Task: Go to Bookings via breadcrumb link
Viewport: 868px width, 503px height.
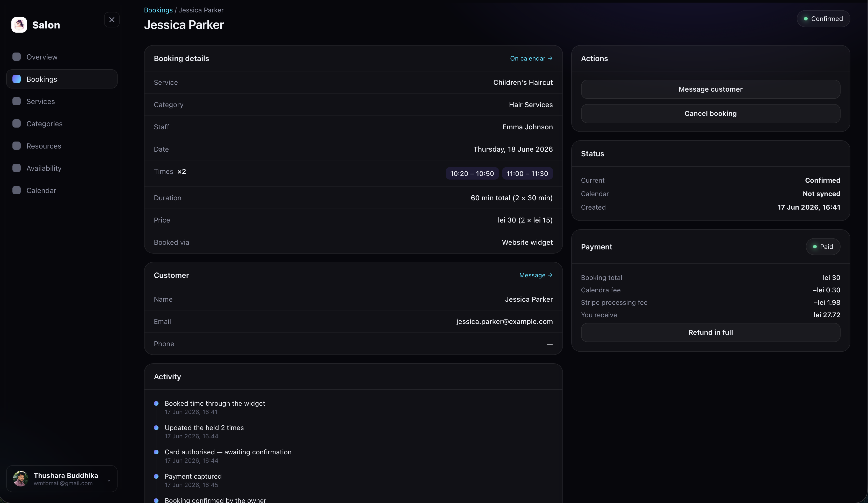Action: coord(158,10)
